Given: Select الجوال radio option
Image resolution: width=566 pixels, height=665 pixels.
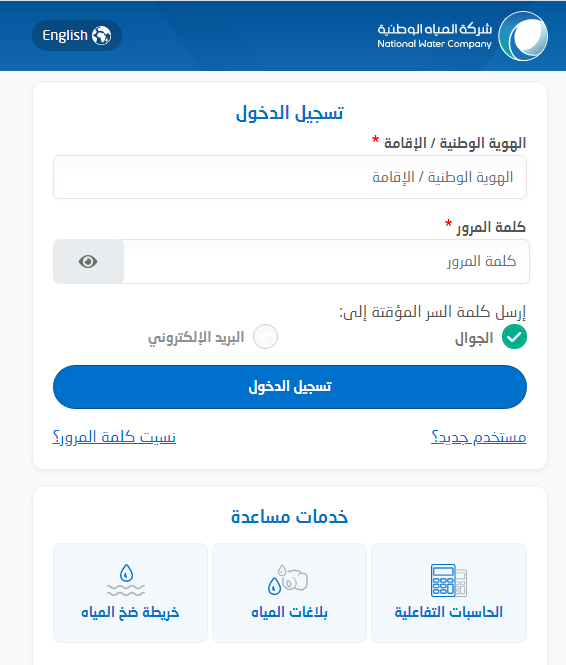Looking at the screenshot, I should [514, 337].
